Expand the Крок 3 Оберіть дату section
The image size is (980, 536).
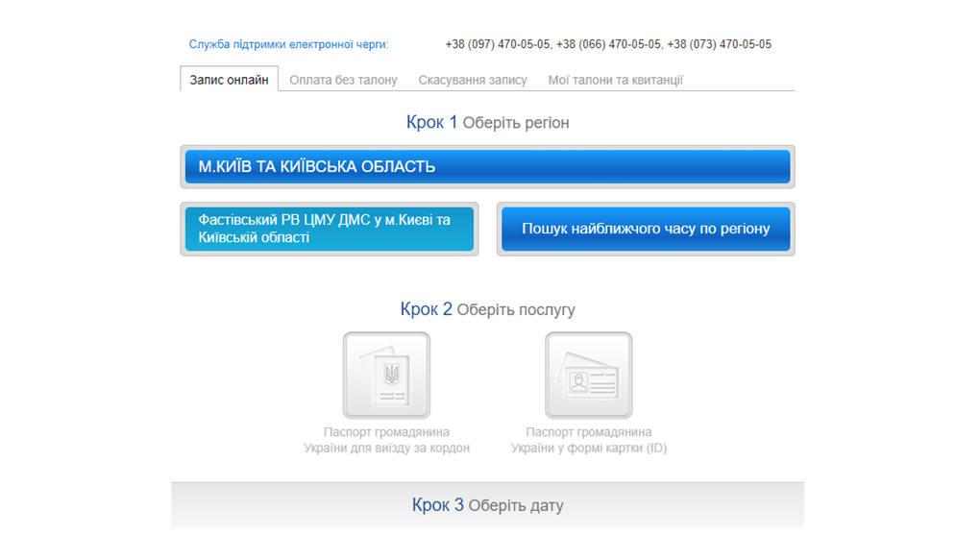coord(487,504)
